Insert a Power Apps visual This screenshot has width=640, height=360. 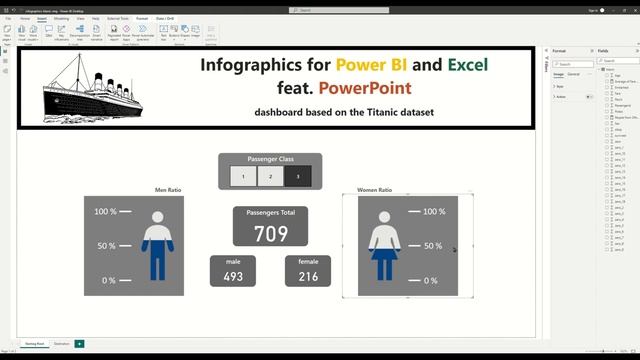click(x=127, y=32)
